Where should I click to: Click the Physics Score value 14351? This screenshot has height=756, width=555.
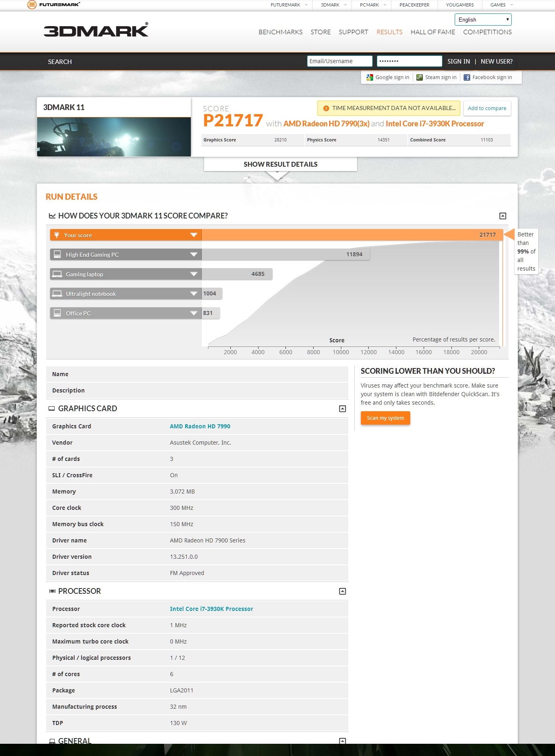(384, 140)
